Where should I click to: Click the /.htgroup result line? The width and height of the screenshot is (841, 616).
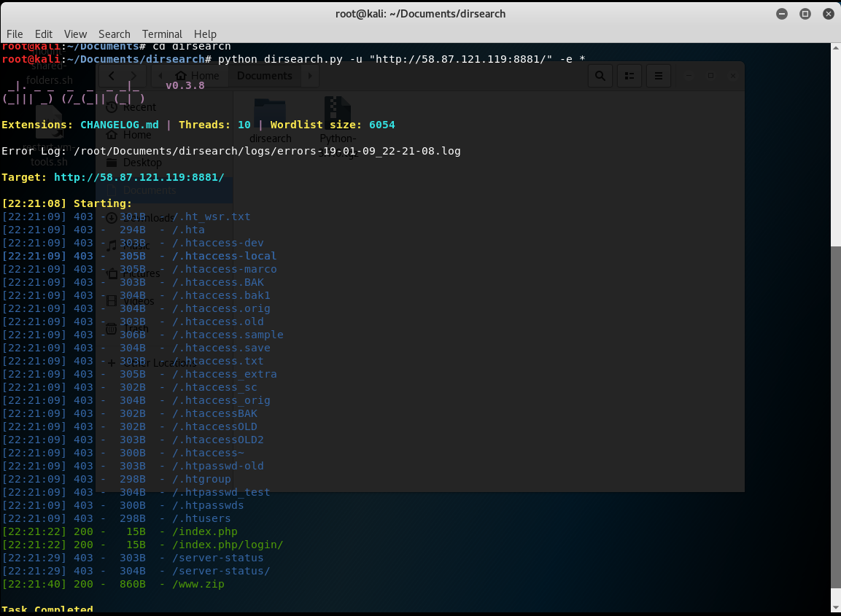click(x=117, y=479)
